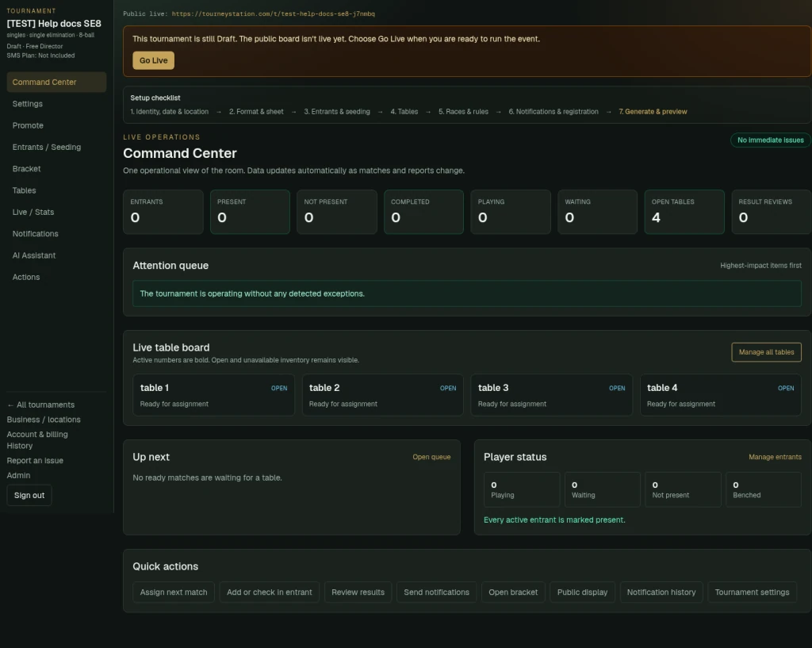The height and width of the screenshot is (648, 812).
Task: Open History link in sidebar
Action: coord(20,446)
